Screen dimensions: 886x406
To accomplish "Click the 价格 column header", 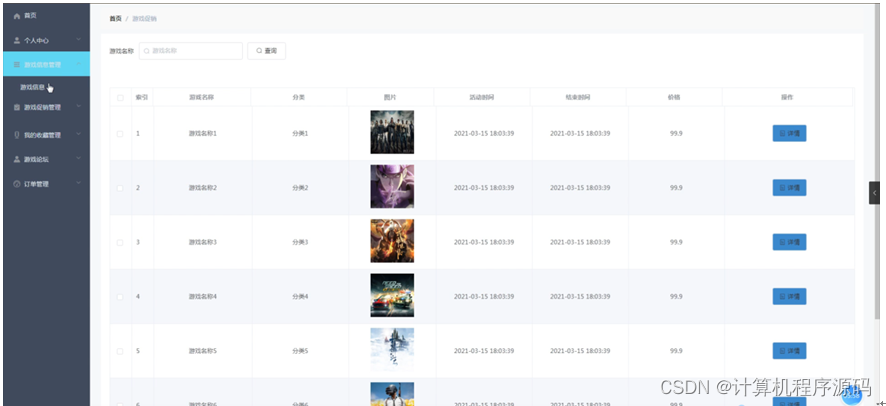I will 674,97.
